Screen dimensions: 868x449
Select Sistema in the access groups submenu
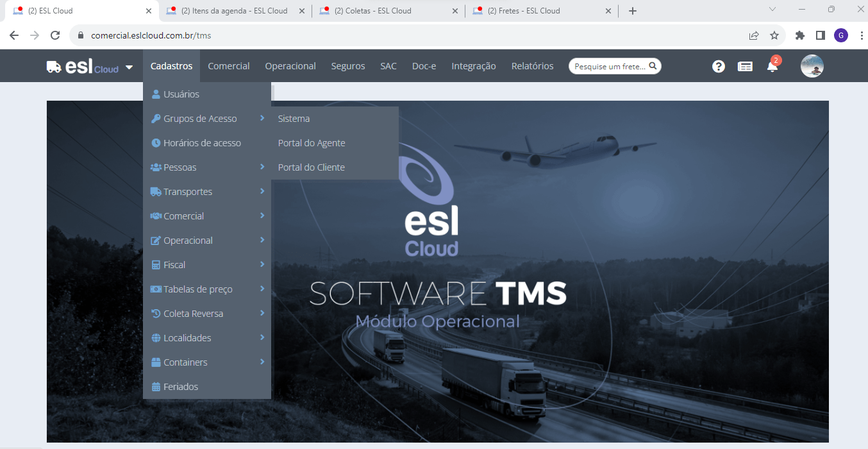click(335, 119)
